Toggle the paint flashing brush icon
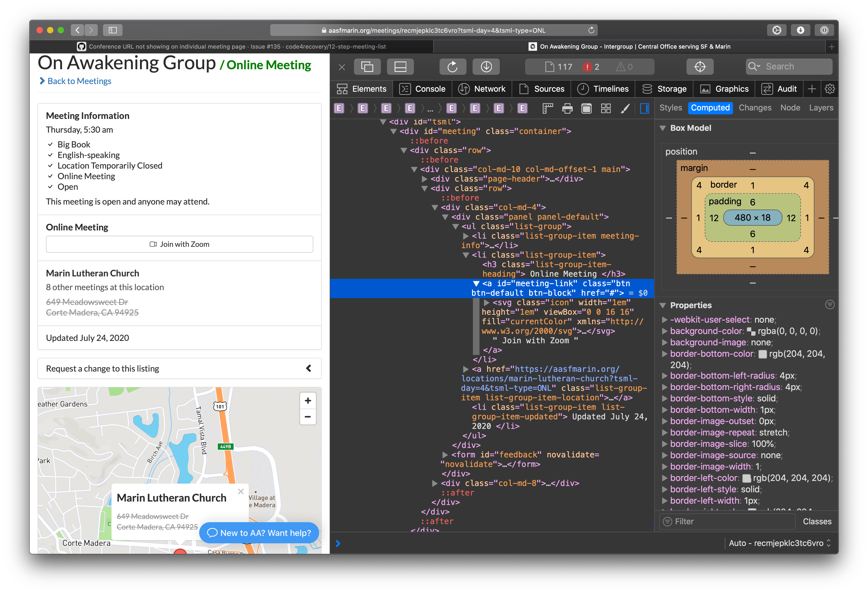Viewport: 868px width, 593px height. (625, 109)
